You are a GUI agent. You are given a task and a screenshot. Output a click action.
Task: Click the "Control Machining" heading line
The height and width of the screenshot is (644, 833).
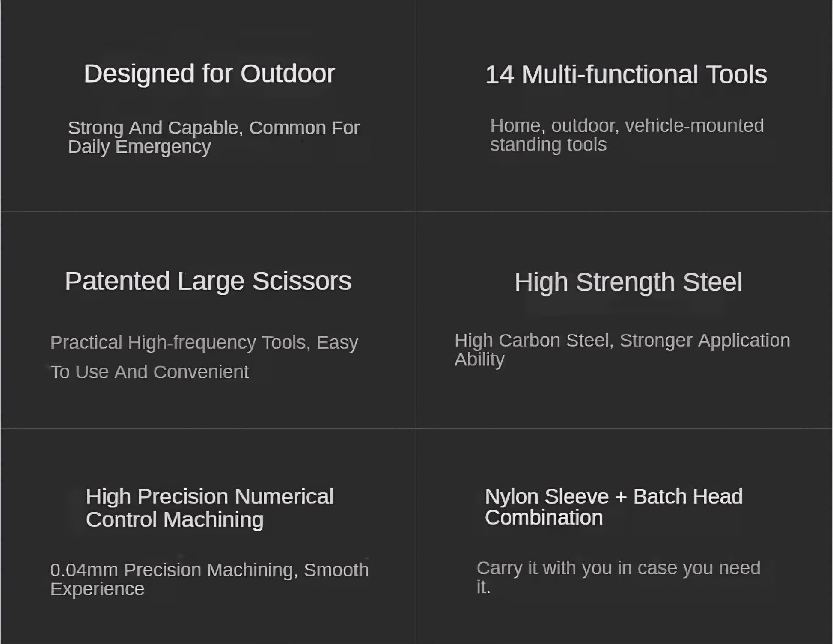[174, 520]
